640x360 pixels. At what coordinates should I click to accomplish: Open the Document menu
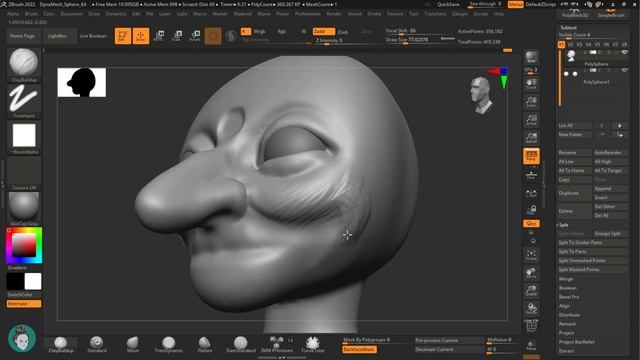coord(71,14)
